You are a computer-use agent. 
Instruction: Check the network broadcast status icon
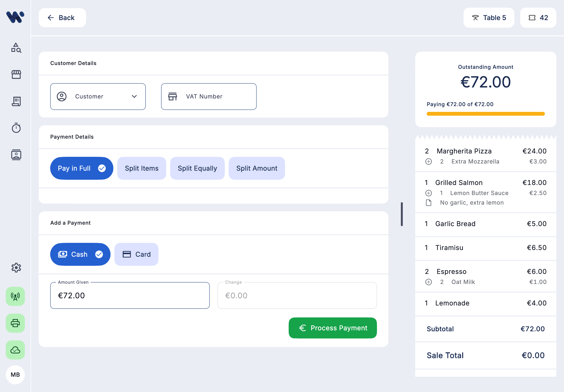click(15, 296)
